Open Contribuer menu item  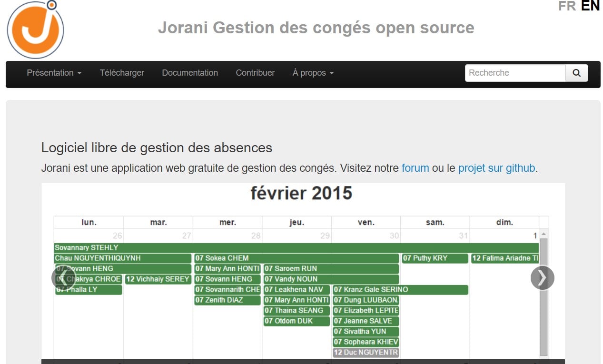tap(255, 73)
